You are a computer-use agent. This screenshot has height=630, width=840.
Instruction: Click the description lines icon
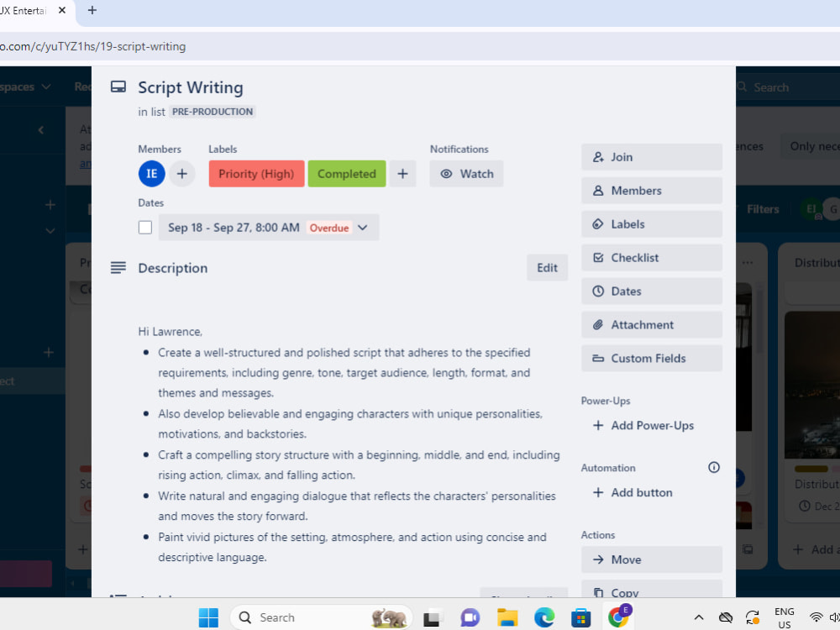(118, 267)
